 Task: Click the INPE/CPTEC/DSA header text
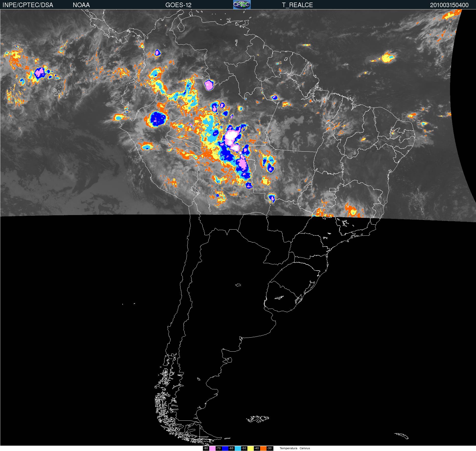(x=28, y=5)
